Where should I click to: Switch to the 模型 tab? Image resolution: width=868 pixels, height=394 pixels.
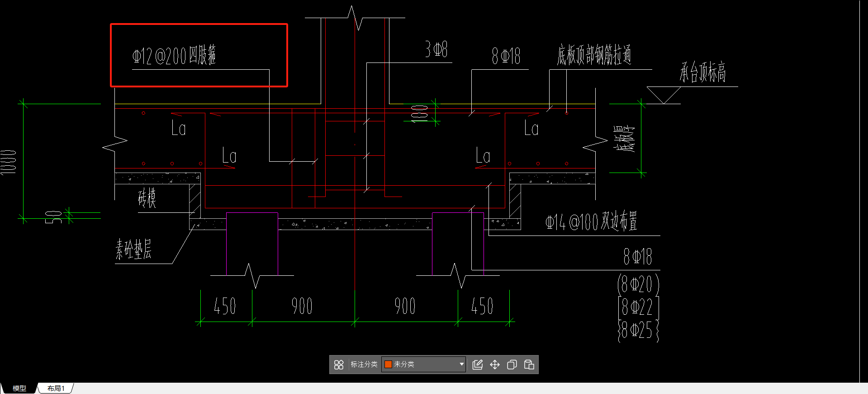coord(19,388)
